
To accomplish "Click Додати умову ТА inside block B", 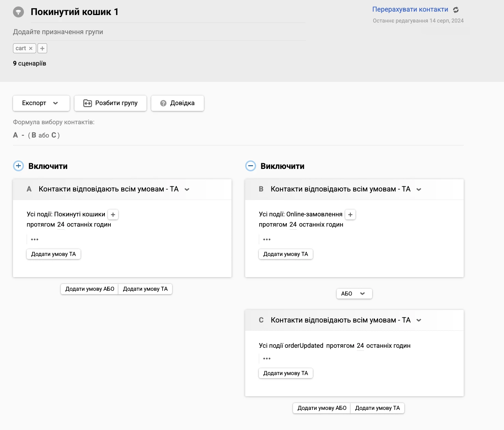I will click(x=285, y=254).
